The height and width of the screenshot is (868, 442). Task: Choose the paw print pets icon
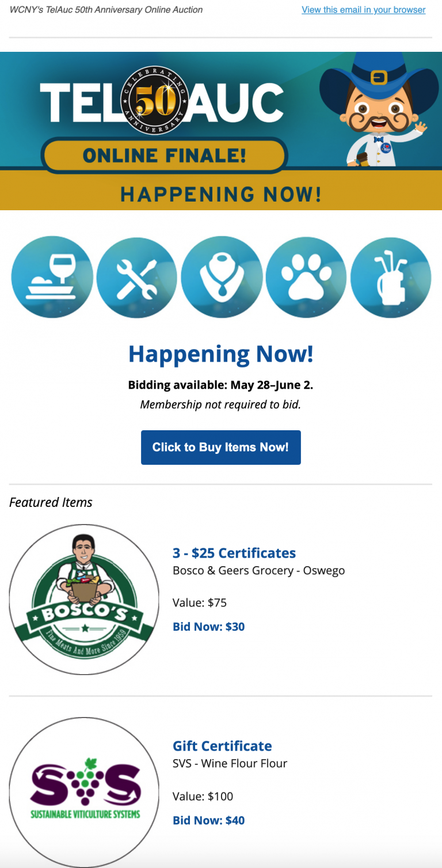coord(306,277)
